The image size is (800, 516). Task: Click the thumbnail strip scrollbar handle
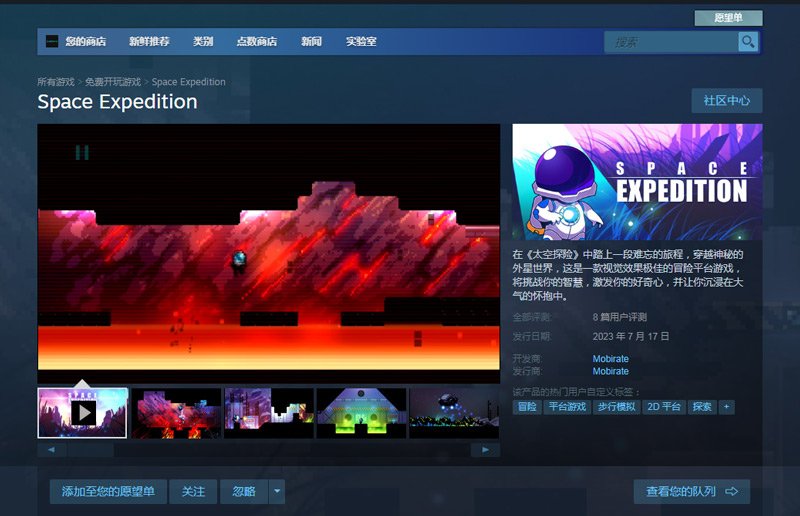[90, 450]
